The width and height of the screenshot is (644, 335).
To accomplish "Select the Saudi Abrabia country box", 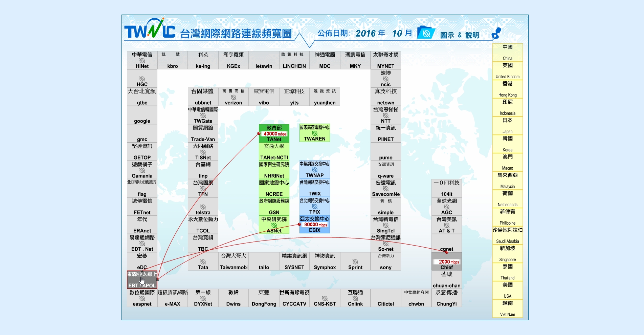I will [508, 235].
